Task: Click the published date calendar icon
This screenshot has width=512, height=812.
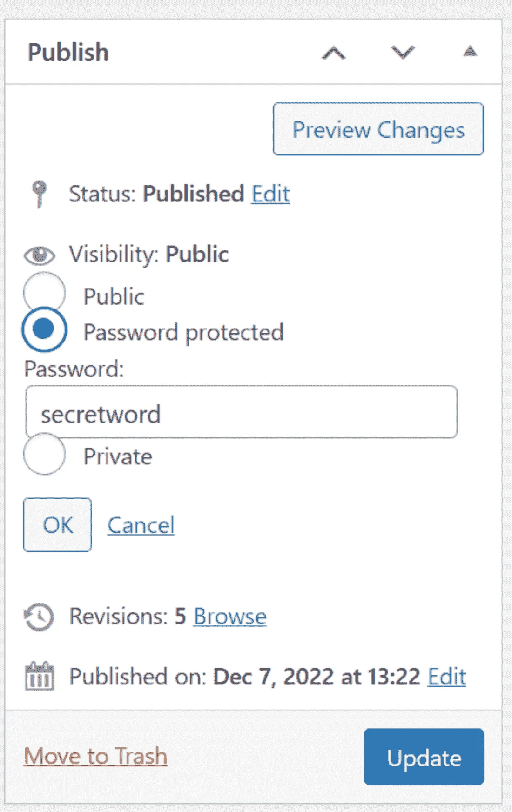Action: point(39,677)
